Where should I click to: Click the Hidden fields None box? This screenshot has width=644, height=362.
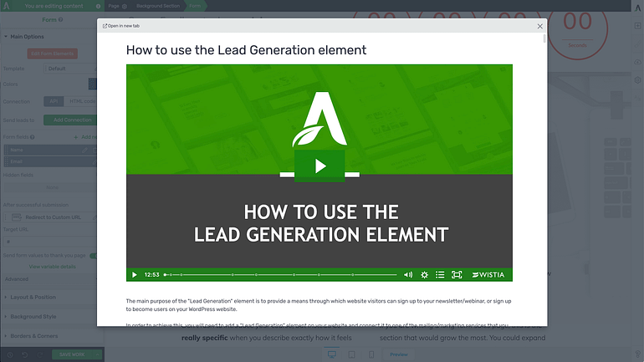coord(51,187)
